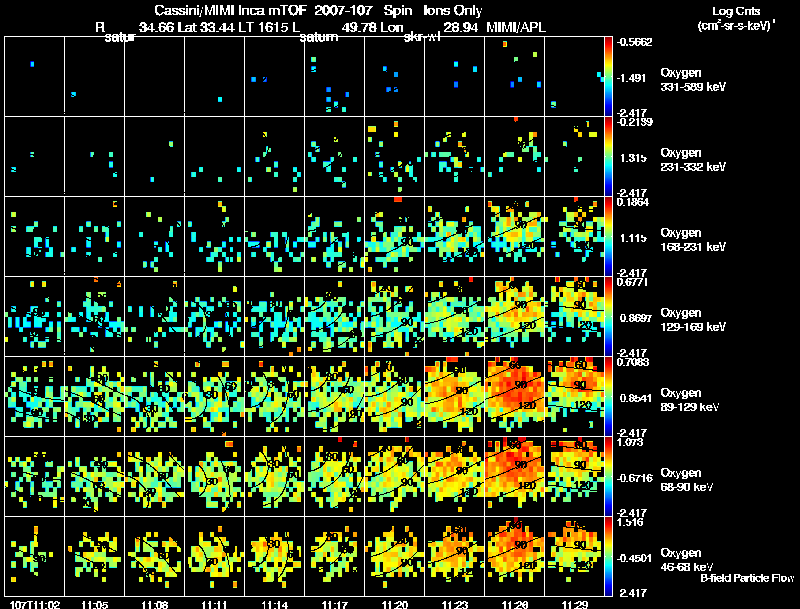This screenshot has height=609, width=800.
Task: Select the "MIMI/APL" credit text
Action: pos(516,27)
